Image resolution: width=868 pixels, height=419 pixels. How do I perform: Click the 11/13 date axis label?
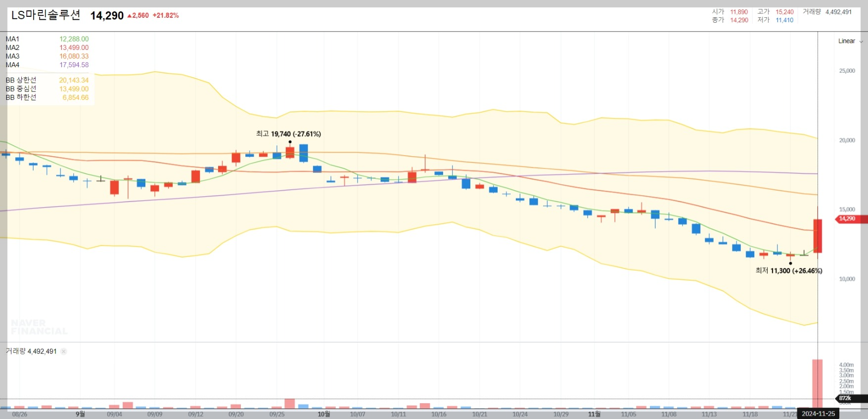(x=709, y=414)
